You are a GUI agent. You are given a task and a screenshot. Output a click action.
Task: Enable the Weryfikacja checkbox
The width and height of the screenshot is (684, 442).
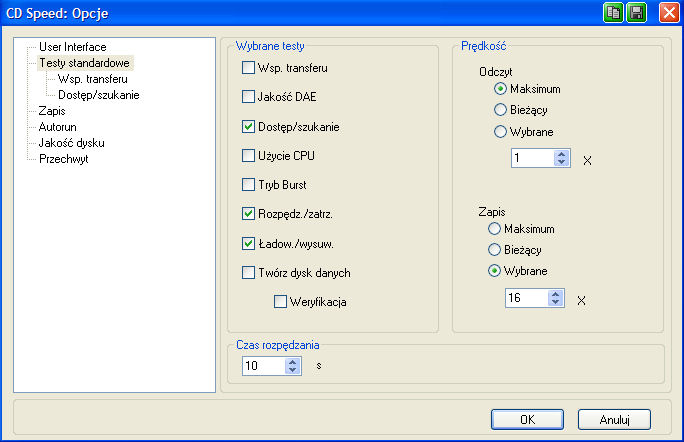coord(280,302)
